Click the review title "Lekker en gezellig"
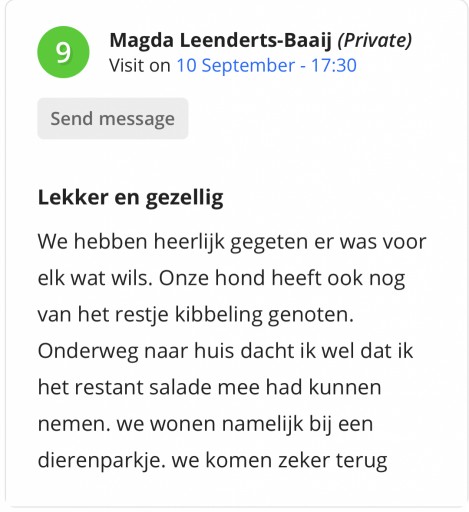 click(x=130, y=198)
